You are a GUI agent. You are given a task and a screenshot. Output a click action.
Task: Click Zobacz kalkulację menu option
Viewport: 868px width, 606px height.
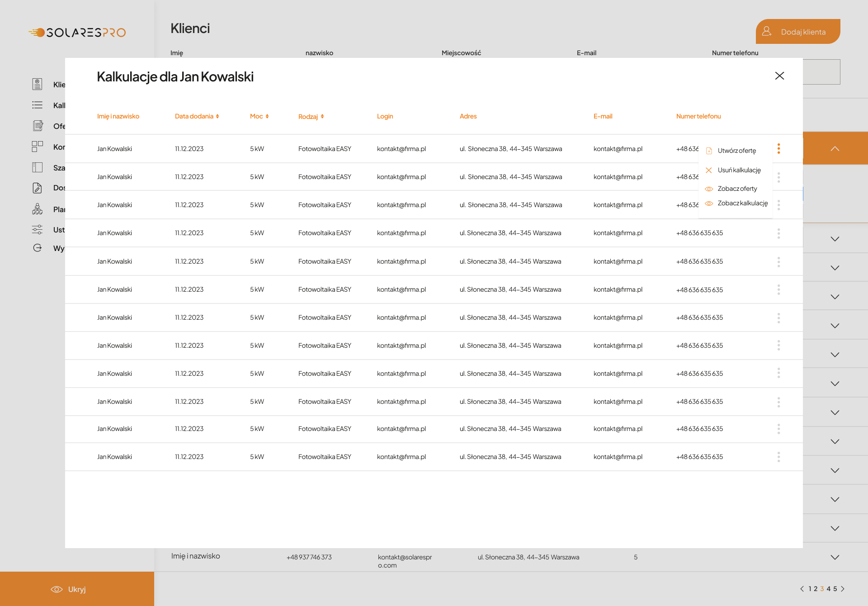coord(742,203)
